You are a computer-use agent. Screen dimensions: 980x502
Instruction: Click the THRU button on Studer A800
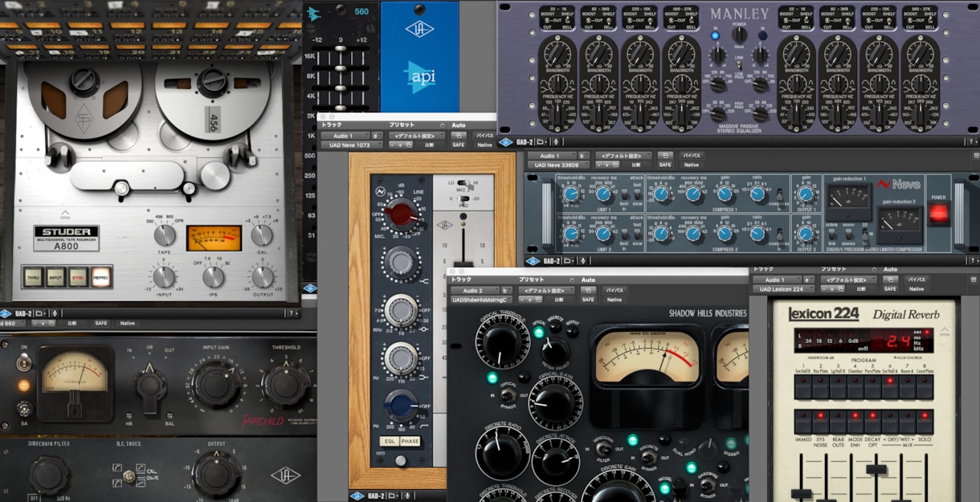(x=33, y=277)
